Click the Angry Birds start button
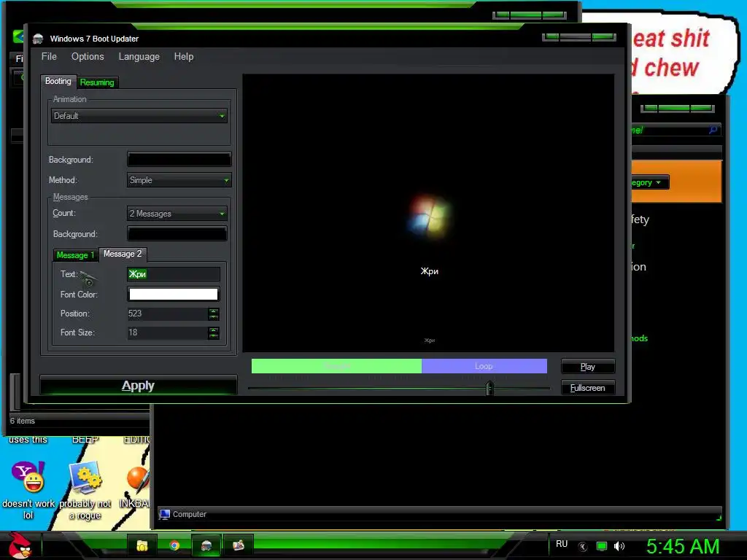 20,545
